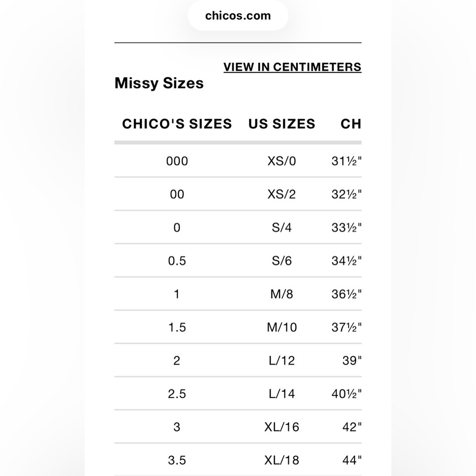Select the 000 size row cell
The height and width of the screenshot is (476, 476).
(177, 161)
